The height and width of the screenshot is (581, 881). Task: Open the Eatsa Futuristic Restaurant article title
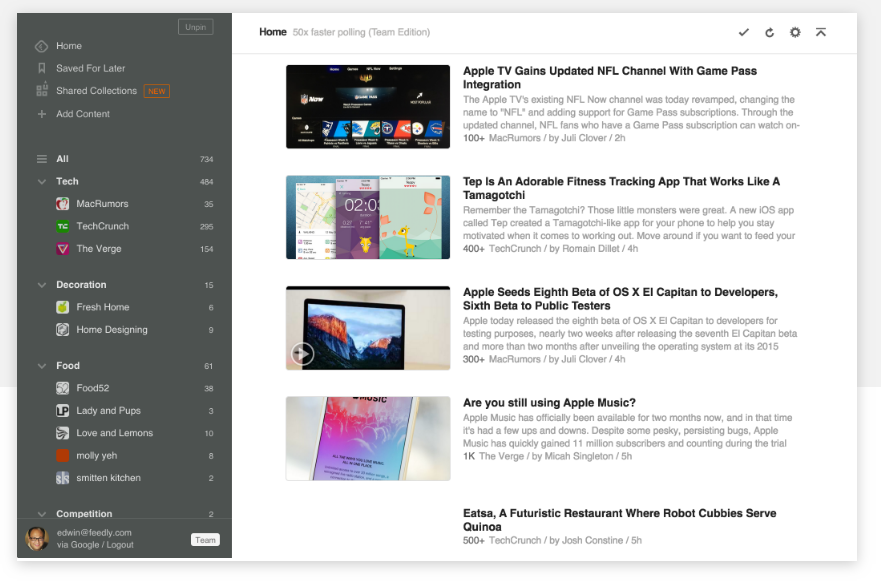click(620, 520)
